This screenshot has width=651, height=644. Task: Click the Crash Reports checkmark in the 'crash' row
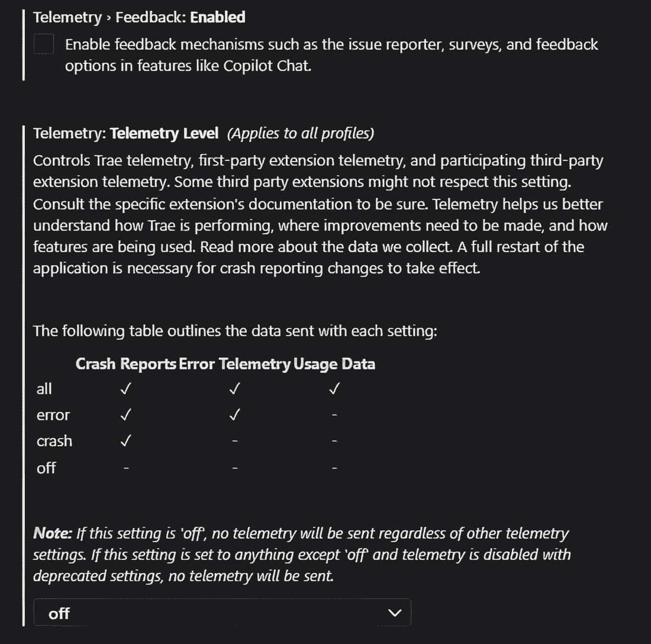tap(125, 441)
